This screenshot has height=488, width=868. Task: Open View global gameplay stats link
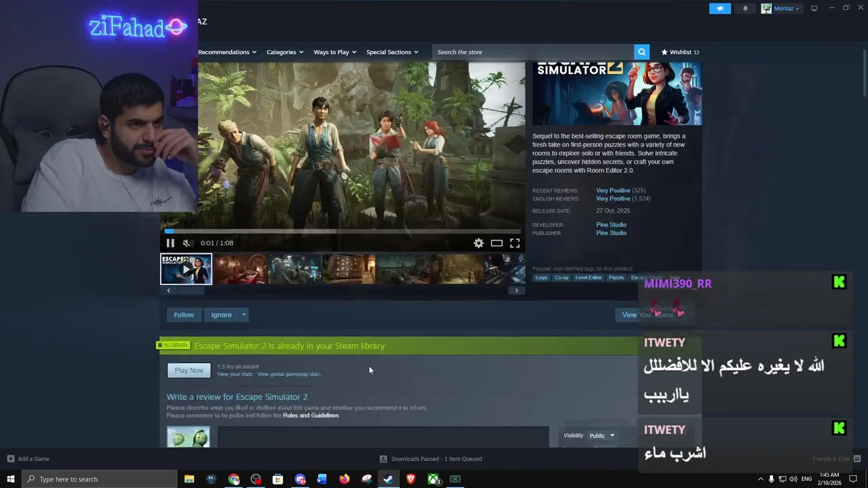click(289, 374)
